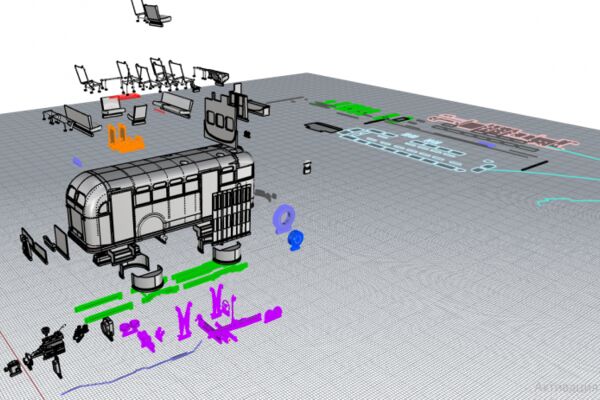This screenshot has height=400, width=600.
Task: Select the wheel arch under bus front
Action: tap(148, 279)
